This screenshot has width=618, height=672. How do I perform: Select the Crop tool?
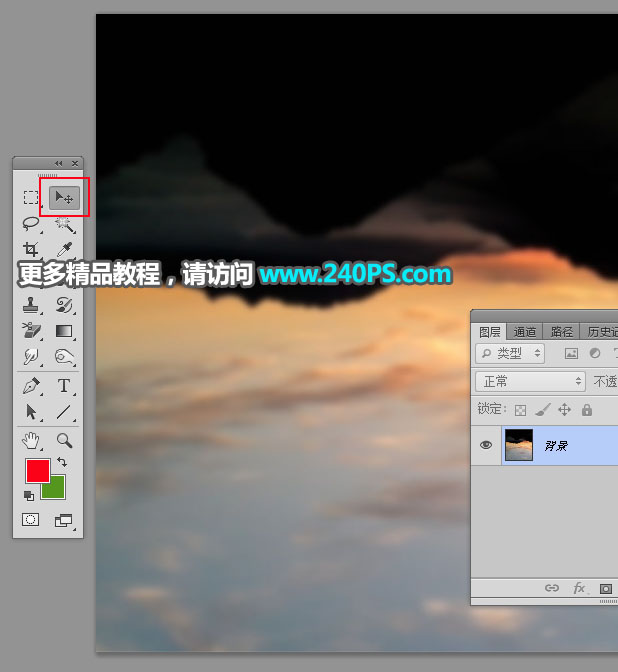pos(31,250)
